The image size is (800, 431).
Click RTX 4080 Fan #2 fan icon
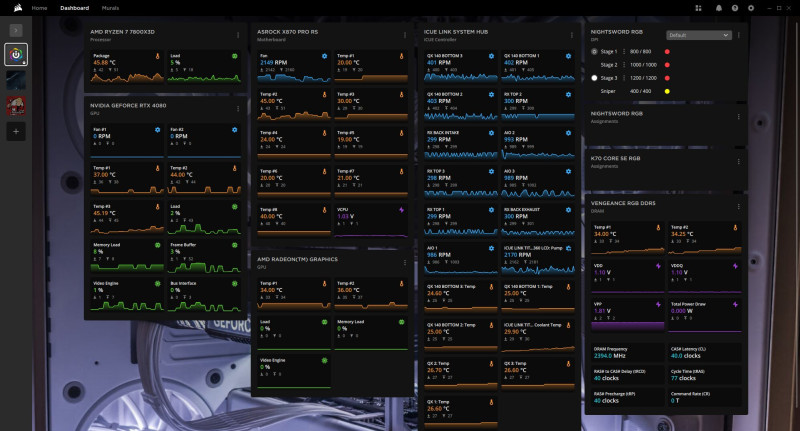[235, 130]
